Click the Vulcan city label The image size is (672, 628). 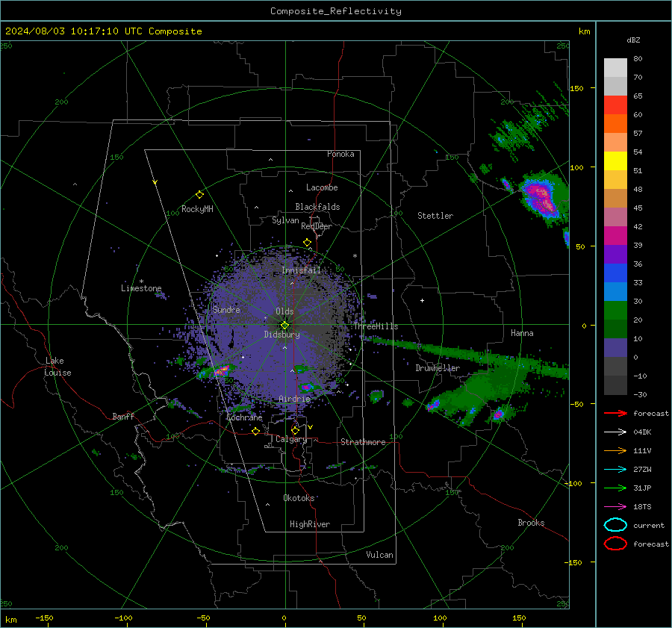coord(380,555)
